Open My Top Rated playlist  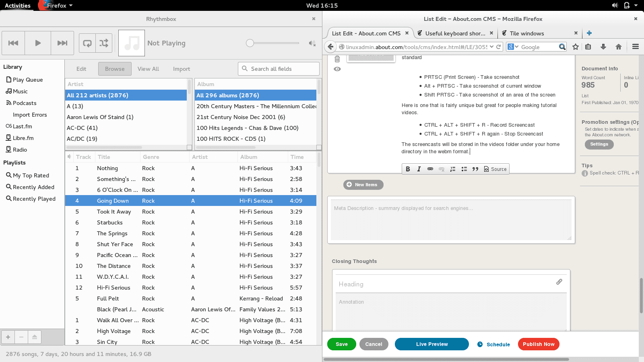(x=31, y=175)
